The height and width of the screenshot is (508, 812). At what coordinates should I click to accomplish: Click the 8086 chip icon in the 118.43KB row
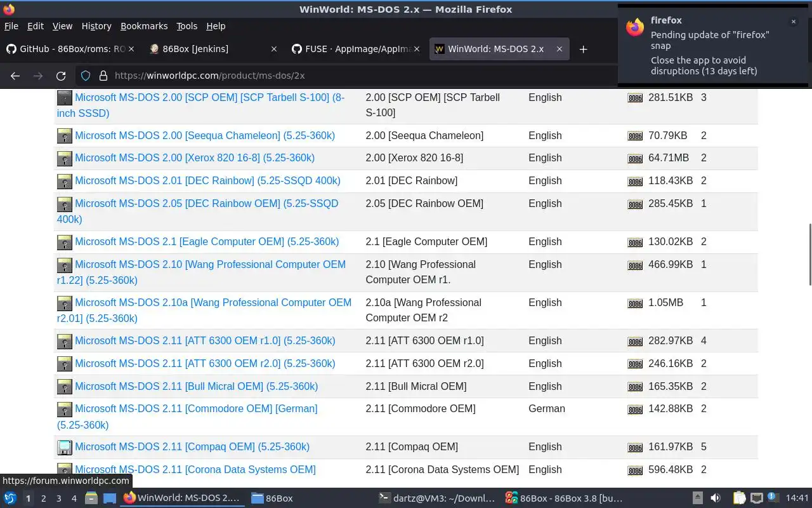point(635,182)
